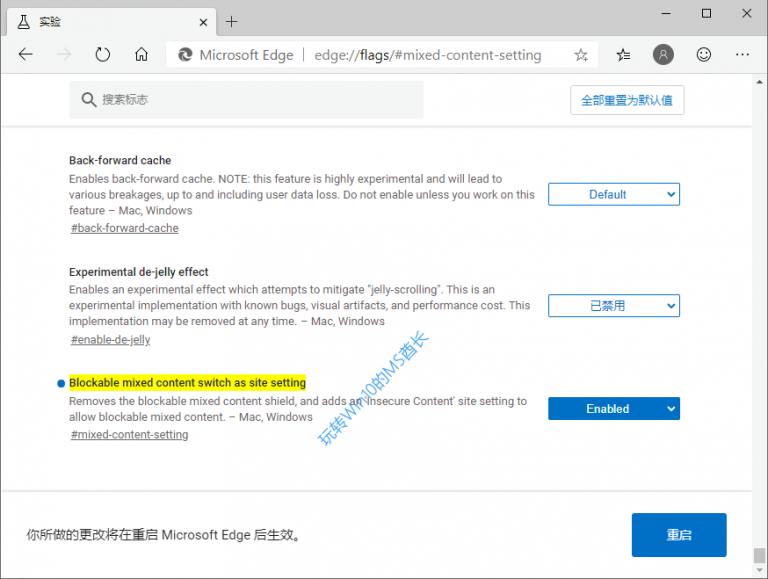Focus the 搜索标志 search field
Viewport: 768px width, 579px height.
click(246, 99)
